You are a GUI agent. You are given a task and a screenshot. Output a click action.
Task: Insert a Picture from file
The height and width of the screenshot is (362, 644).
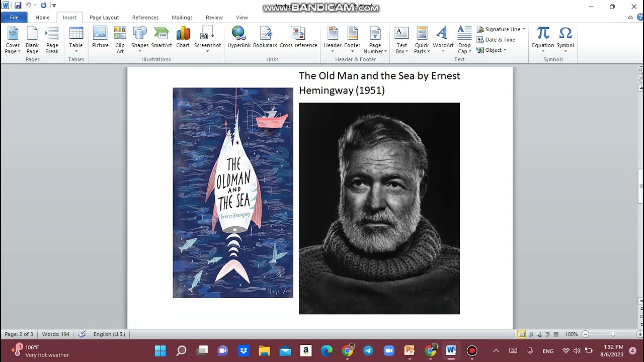[x=100, y=38]
